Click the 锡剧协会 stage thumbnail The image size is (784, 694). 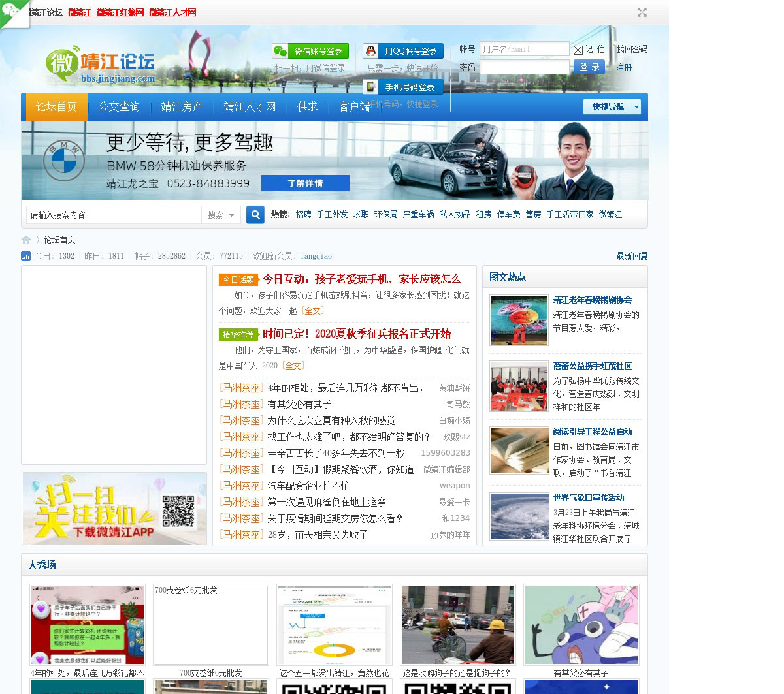tap(519, 320)
